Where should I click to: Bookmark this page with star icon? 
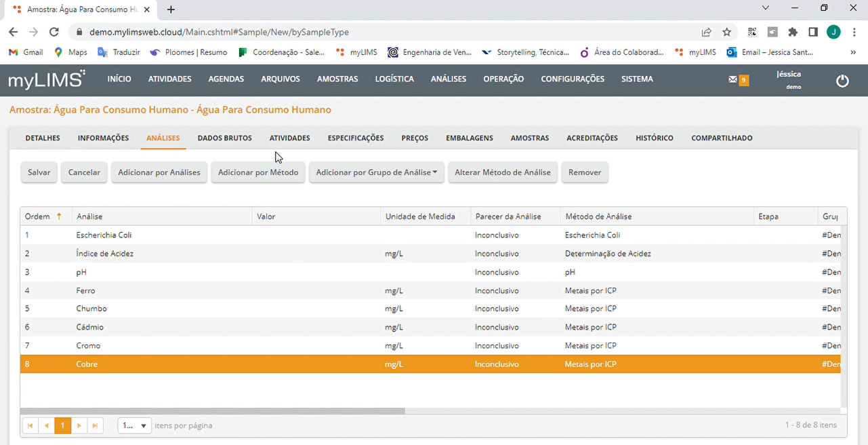tap(726, 32)
